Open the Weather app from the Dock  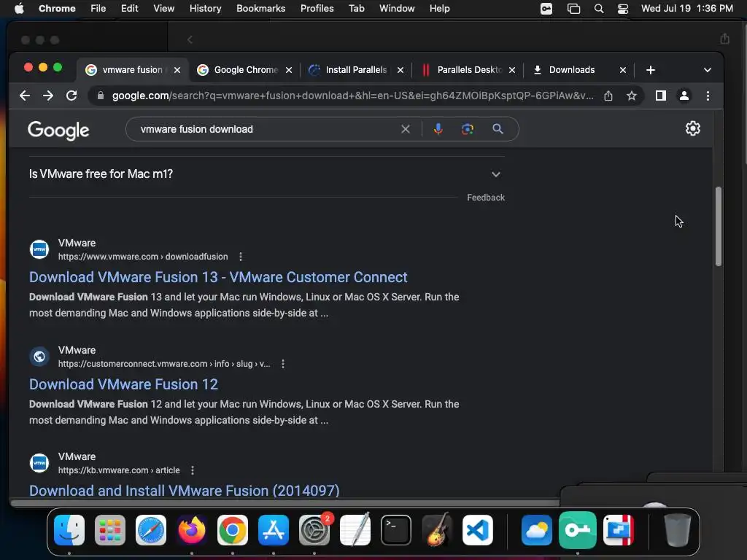tap(537, 530)
